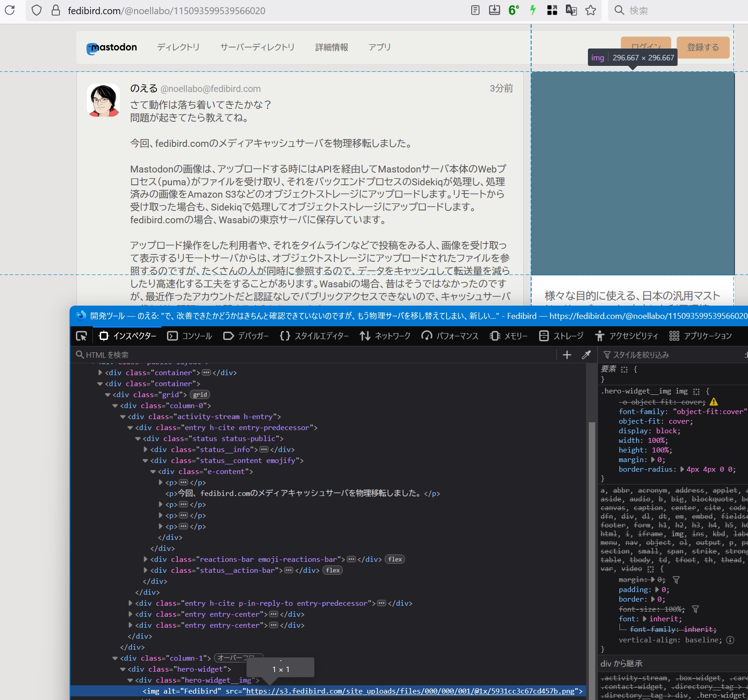
Task: Add a new node with the plus icon
Action: point(567,355)
